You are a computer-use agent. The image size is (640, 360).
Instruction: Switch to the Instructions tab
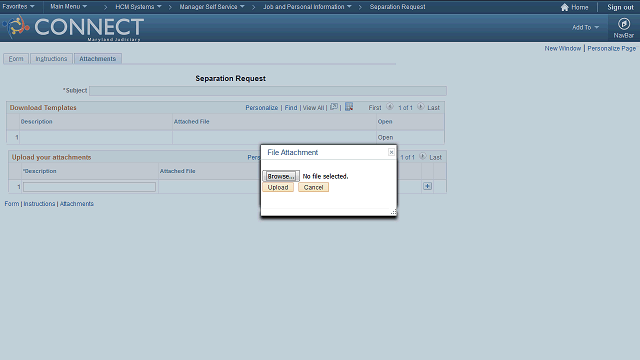(x=51, y=59)
